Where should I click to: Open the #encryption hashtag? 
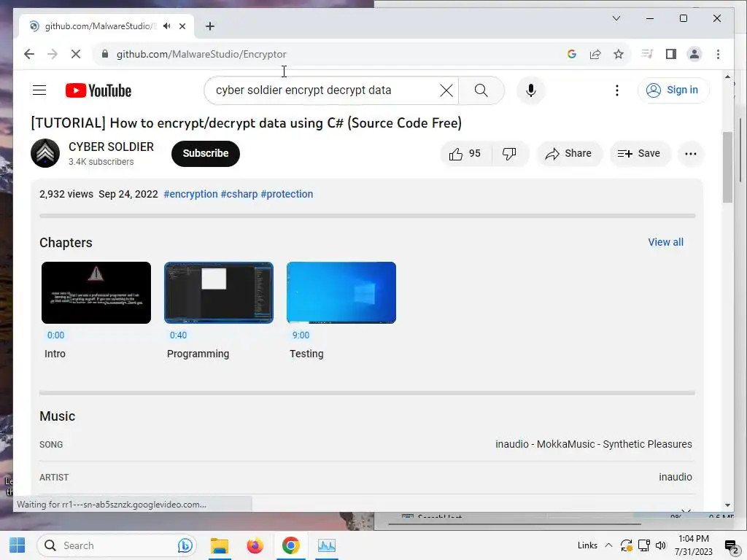pyautogui.click(x=190, y=194)
